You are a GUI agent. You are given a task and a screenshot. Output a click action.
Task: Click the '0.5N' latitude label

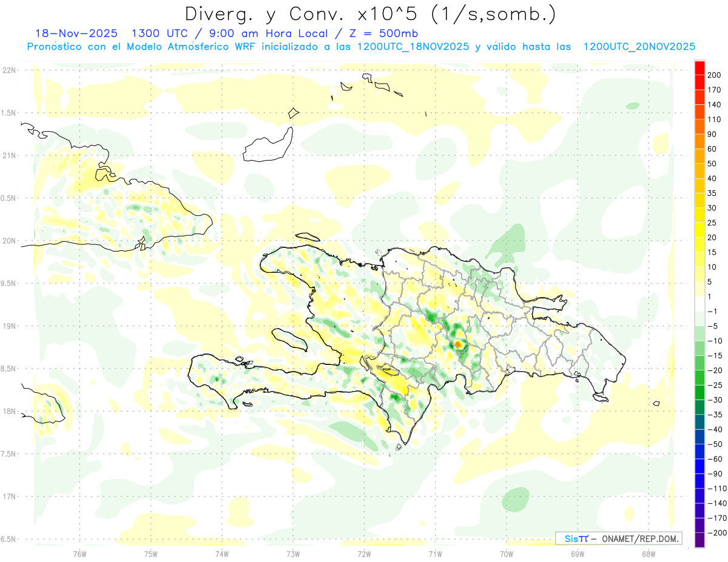pyautogui.click(x=8, y=198)
